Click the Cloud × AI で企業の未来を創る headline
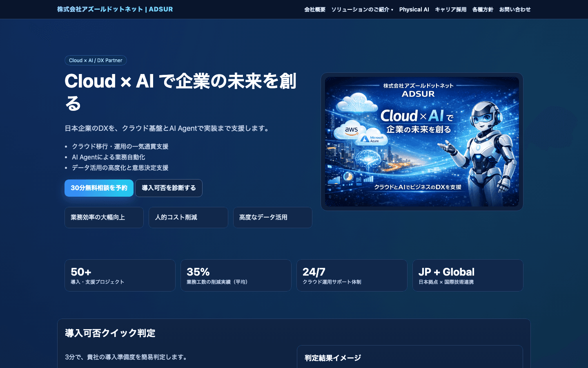Viewport: 588px width, 368px height. (x=180, y=92)
